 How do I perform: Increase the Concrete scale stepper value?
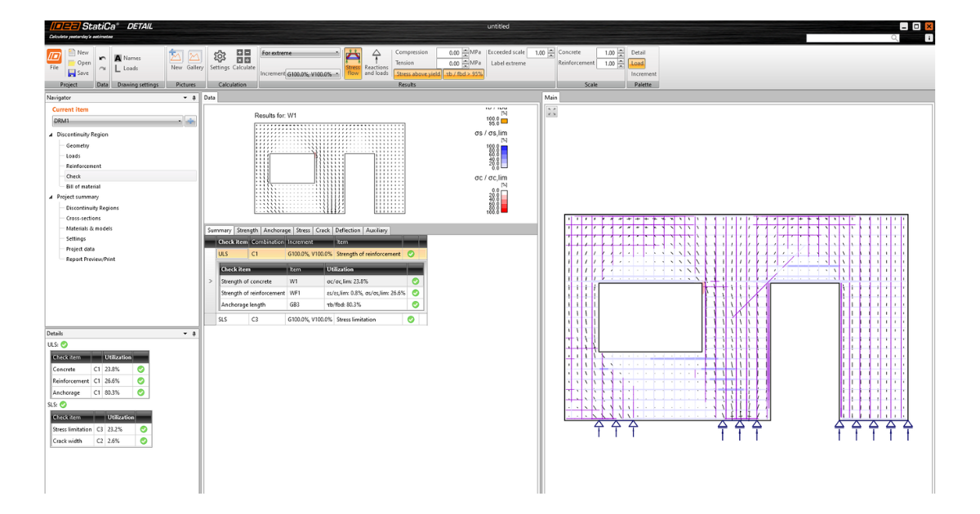tap(623, 50)
